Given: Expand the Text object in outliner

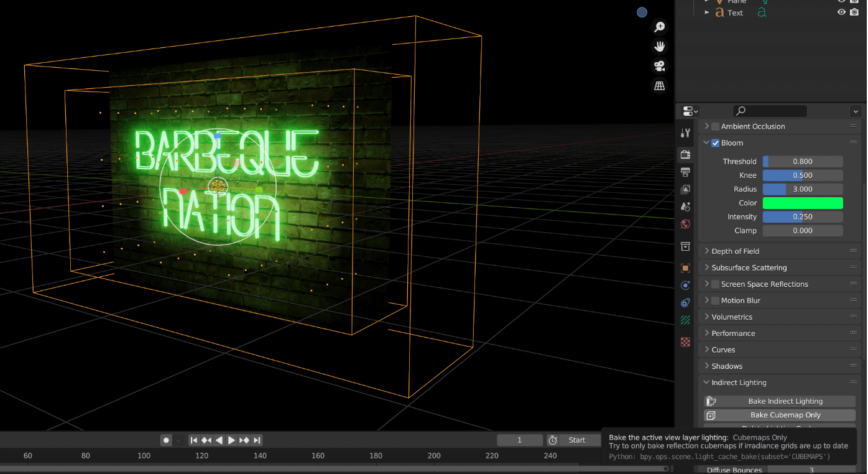Looking at the screenshot, I should 707,12.
